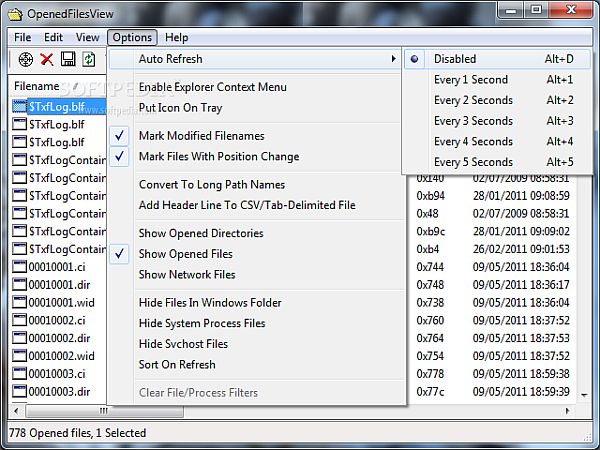600x450 pixels.
Task: Click the handle value 0xb4
Action: [x=427, y=249]
